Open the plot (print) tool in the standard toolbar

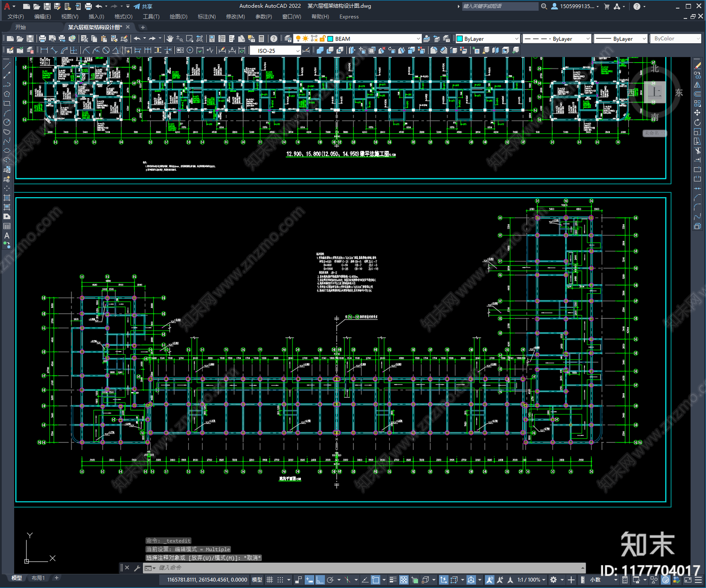click(x=43, y=39)
